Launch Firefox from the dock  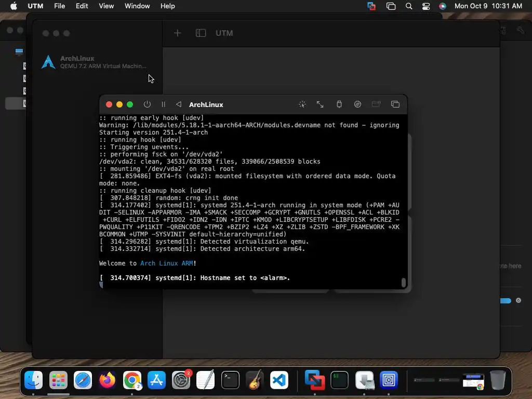[107, 380]
